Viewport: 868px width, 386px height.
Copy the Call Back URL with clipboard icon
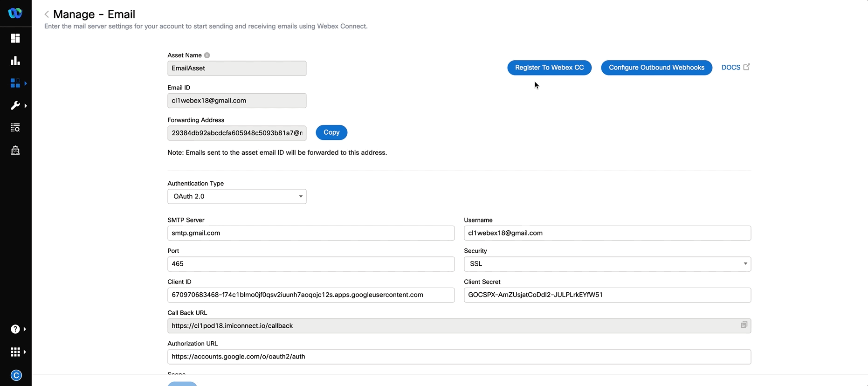click(744, 325)
